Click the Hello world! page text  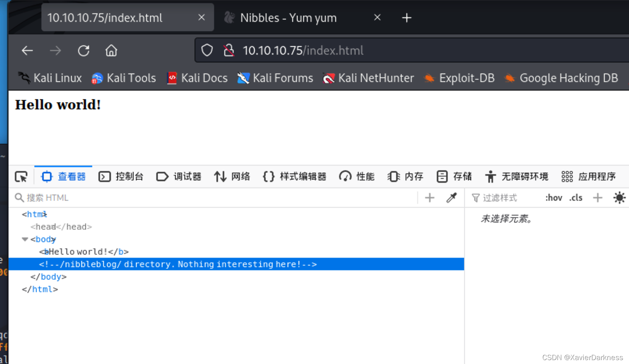click(58, 105)
